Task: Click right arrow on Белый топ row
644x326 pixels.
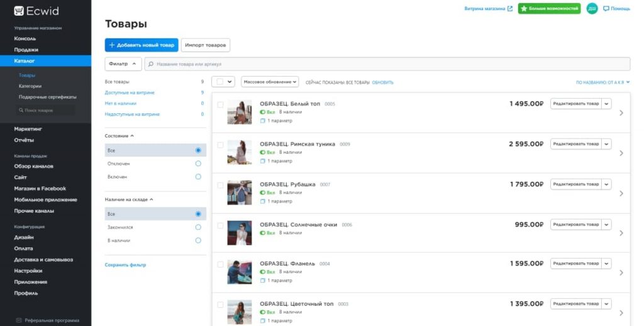Action: [x=621, y=113]
